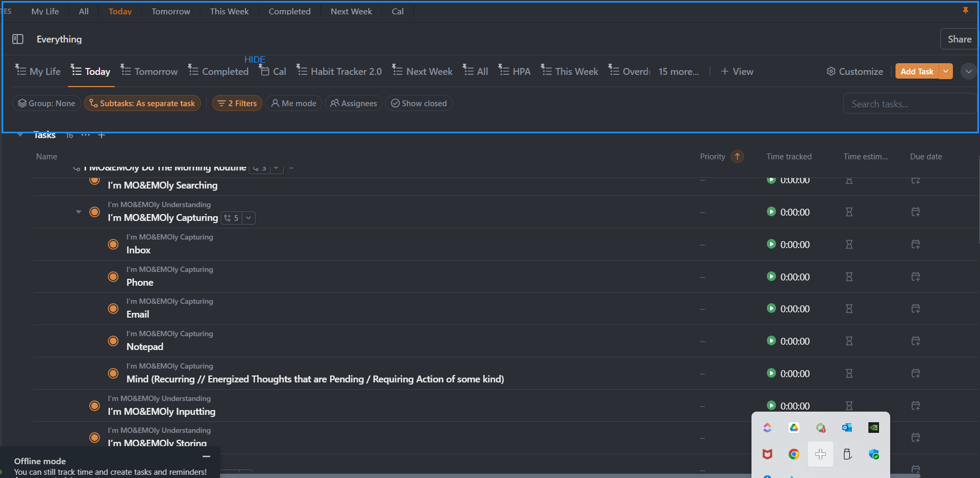Select Completed in the top pinned bar
The height and width of the screenshot is (478, 980).
point(289,11)
